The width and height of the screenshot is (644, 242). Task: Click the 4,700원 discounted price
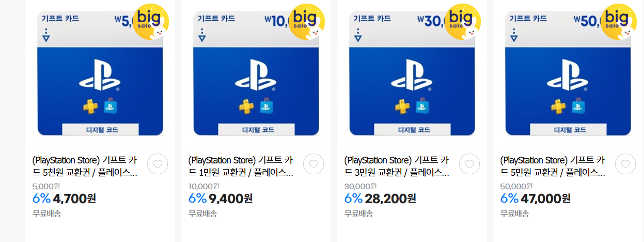[74, 199]
